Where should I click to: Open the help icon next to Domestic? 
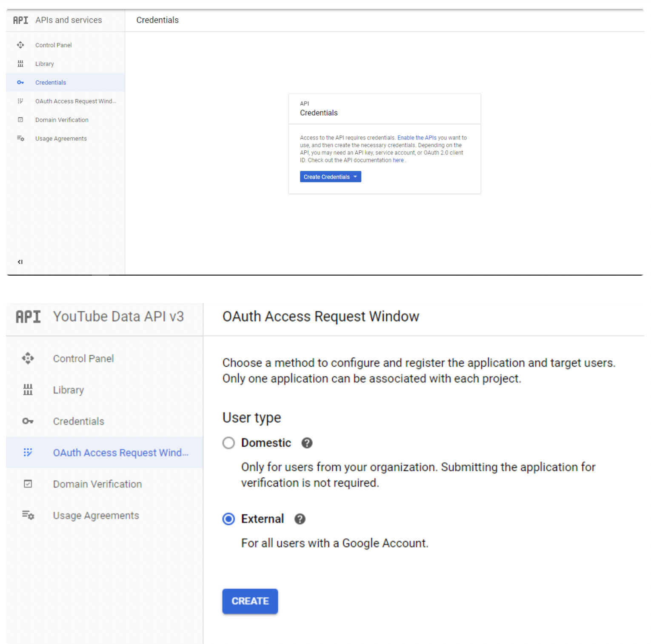307,443
